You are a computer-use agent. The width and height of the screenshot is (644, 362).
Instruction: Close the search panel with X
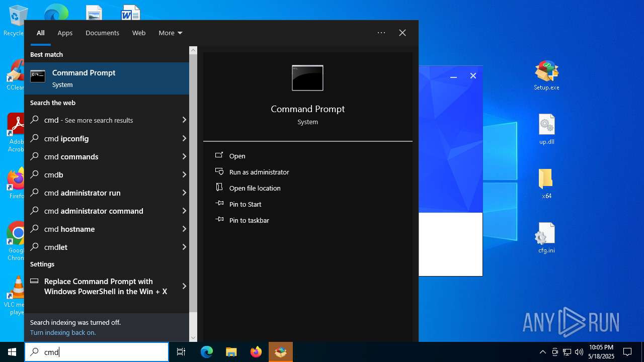(403, 33)
